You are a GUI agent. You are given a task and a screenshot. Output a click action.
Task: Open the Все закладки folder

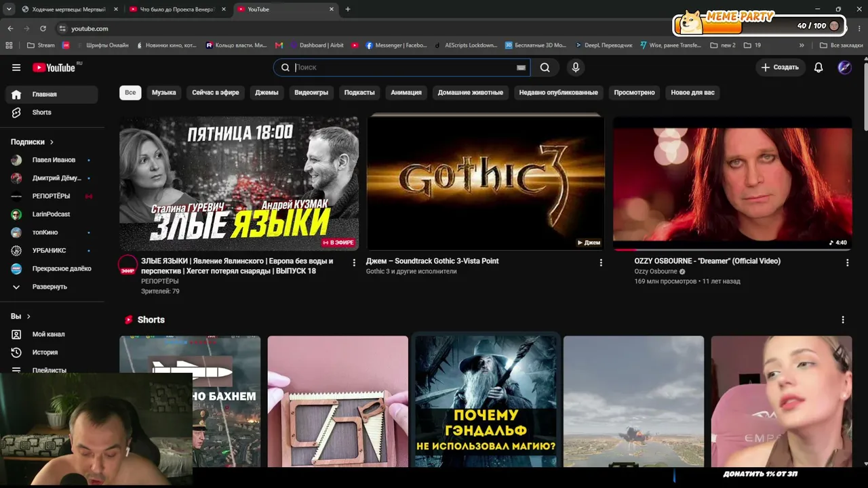(842, 45)
